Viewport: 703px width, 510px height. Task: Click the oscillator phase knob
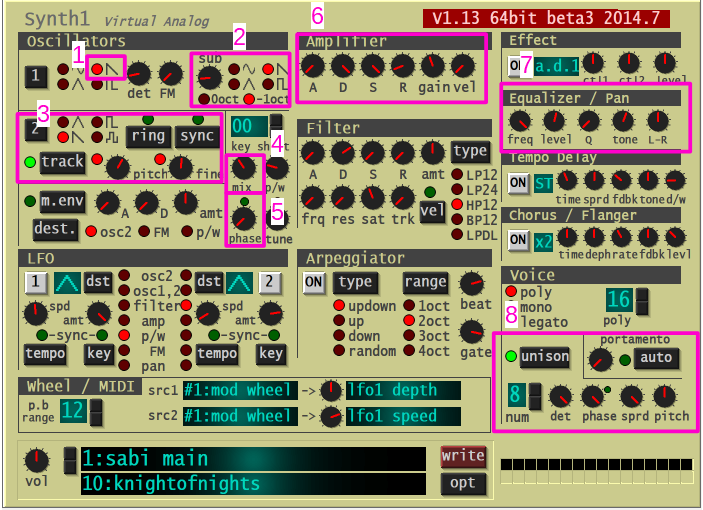tap(244, 219)
